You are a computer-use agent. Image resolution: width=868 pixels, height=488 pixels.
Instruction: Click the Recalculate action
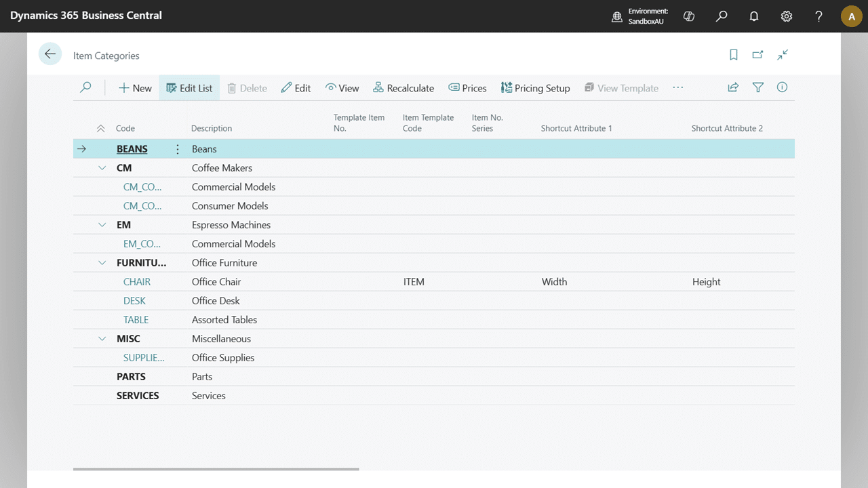click(403, 88)
